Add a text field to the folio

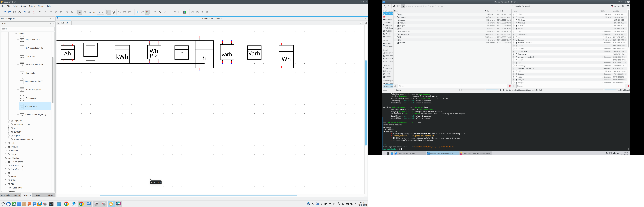[155, 12]
